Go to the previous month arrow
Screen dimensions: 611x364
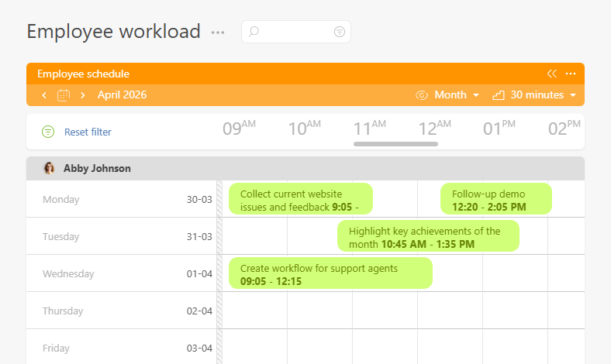tap(44, 95)
